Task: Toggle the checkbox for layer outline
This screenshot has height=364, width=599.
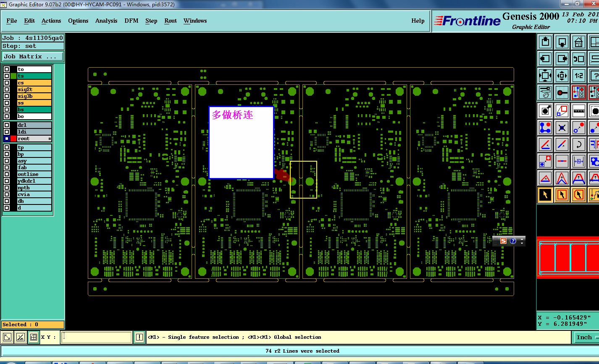Action: (x=7, y=174)
